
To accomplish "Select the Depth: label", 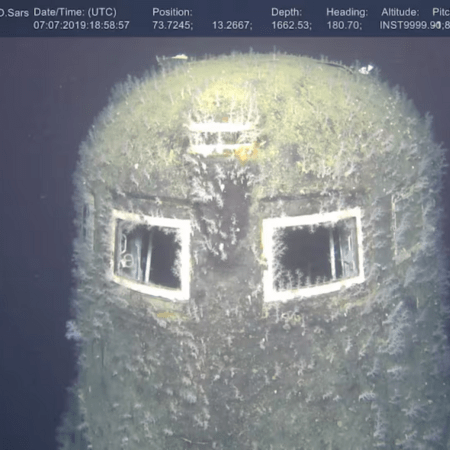I will (286, 12).
